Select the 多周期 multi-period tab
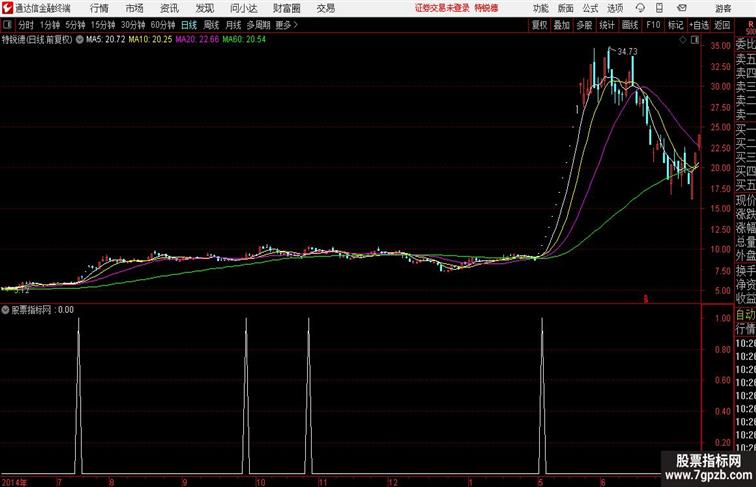Screen dimensions: 756x487 point(258,25)
